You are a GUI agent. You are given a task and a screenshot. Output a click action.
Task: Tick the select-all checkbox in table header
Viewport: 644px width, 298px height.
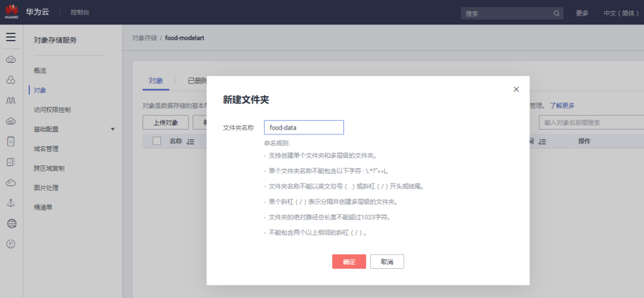(156, 141)
